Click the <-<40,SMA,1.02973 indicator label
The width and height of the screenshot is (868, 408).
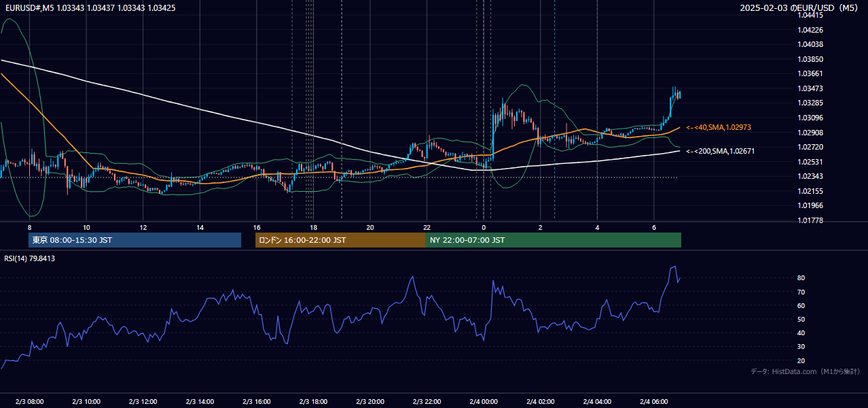pos(719,127)
